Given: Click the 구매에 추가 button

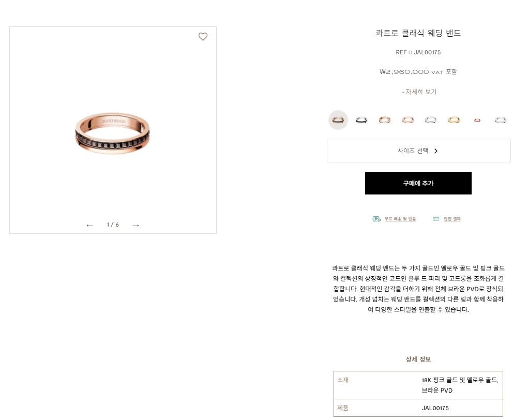Looking at the screenshot, I should click(418, 183).
